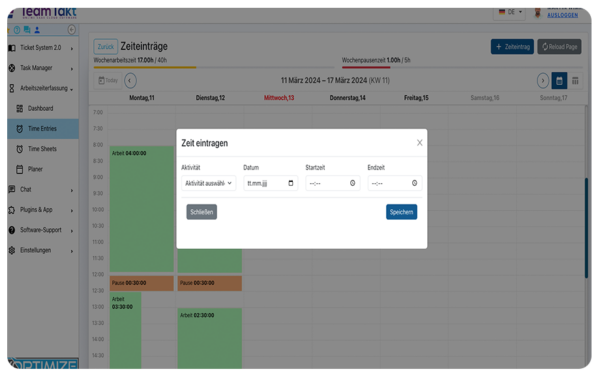Select Monday's Pause 00:30:00 entry
This screenshot has width=600, height=378.
(142, 283)
